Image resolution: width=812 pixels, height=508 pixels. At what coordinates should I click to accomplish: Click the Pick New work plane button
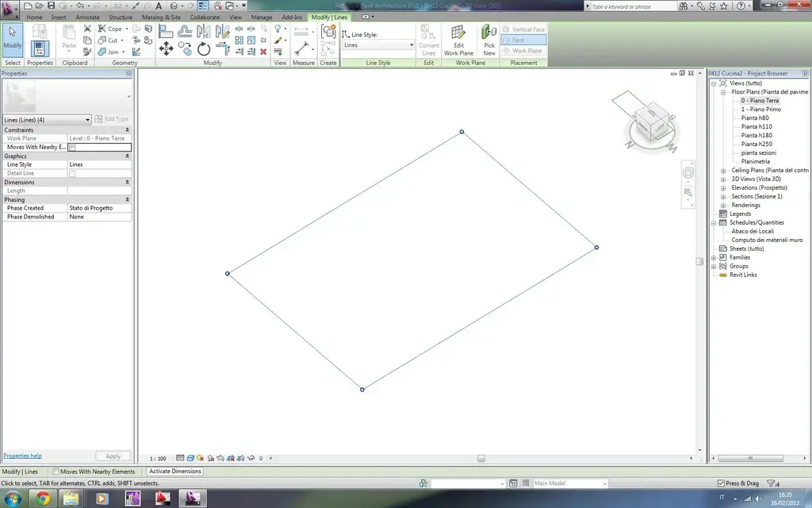point(488,40)
